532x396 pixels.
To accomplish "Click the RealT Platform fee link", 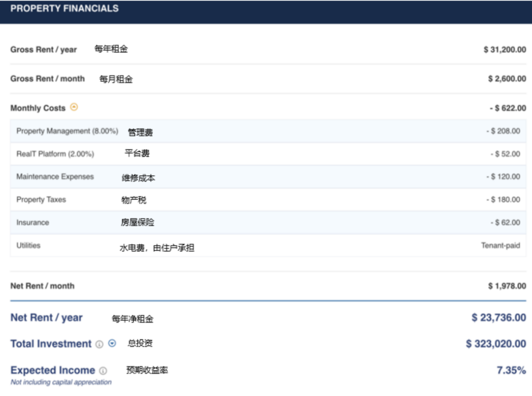I will click(x=54, y=153).
